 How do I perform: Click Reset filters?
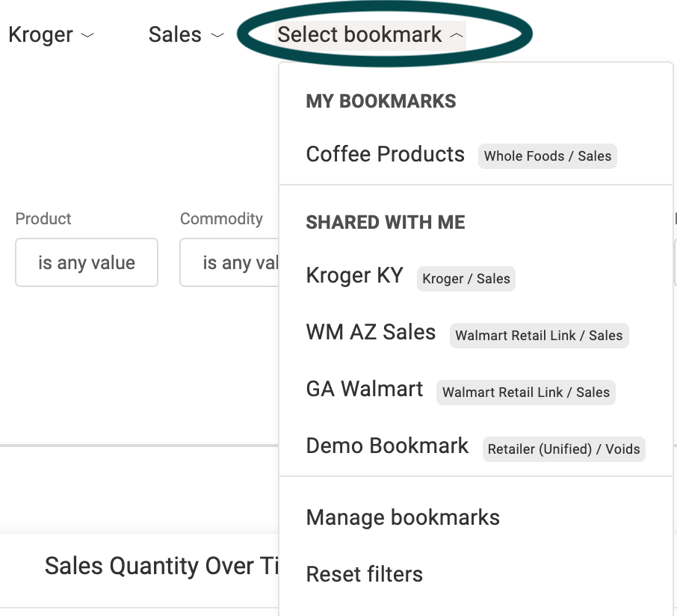click(x=365, y=574)
